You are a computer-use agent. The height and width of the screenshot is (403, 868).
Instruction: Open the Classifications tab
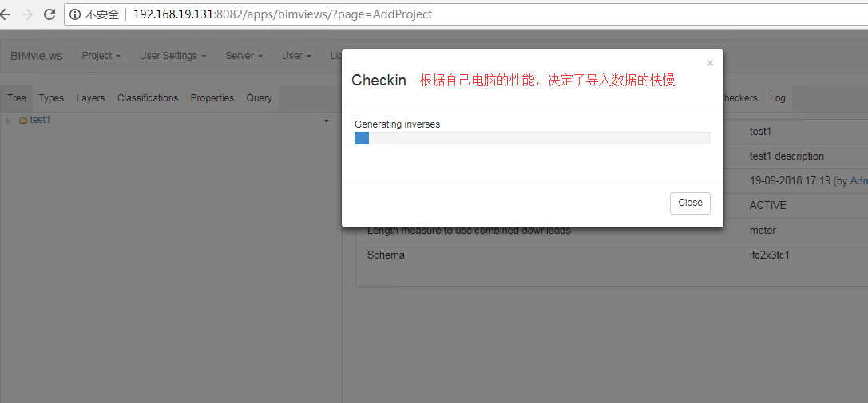(x=148, y=98)
